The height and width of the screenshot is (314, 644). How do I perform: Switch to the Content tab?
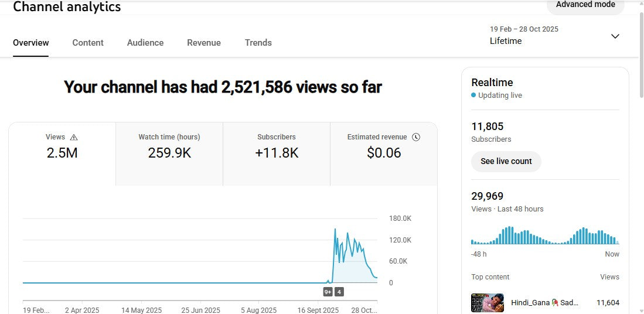click(88, 43)
